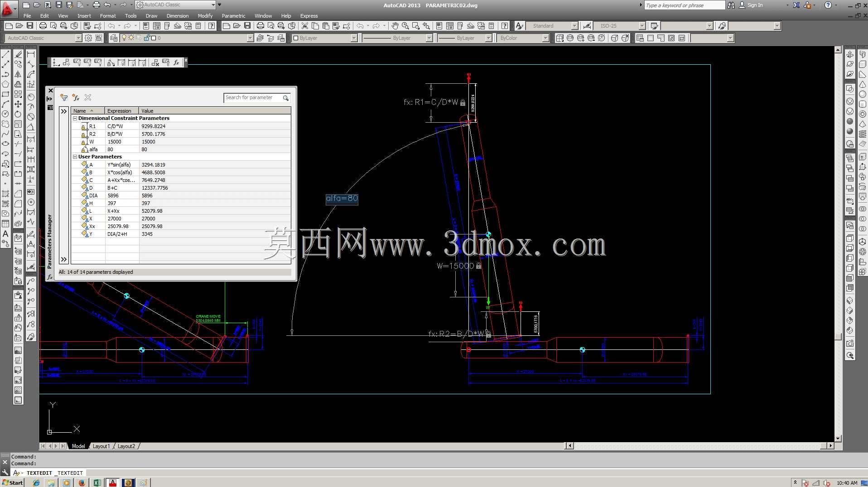
Task: Switch to Layout2 tab
Action: pyautogui.click(x=126, y=446)
